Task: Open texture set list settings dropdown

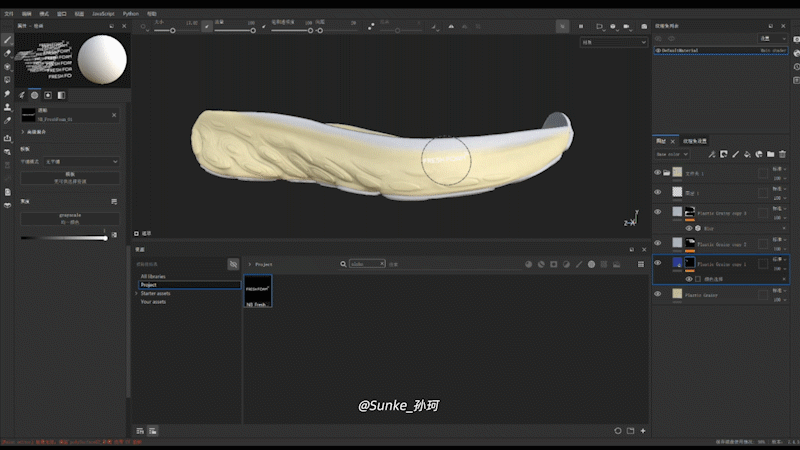Action: click(772, 38)
